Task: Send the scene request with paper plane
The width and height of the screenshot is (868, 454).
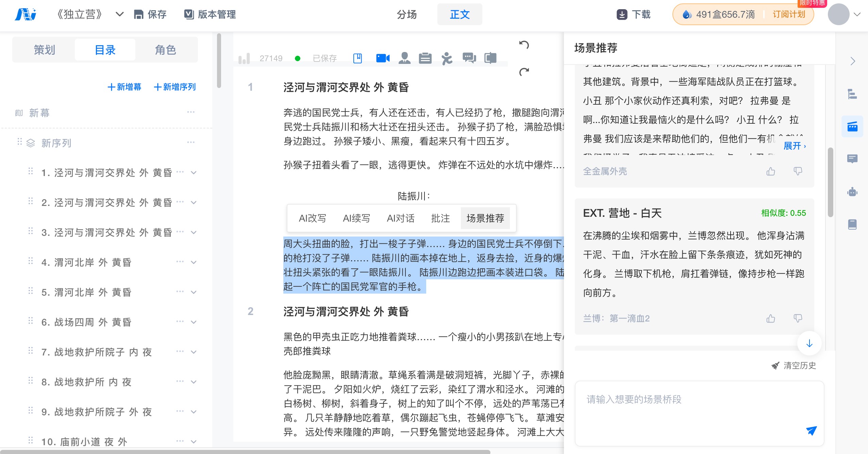Action: point(811,431)
